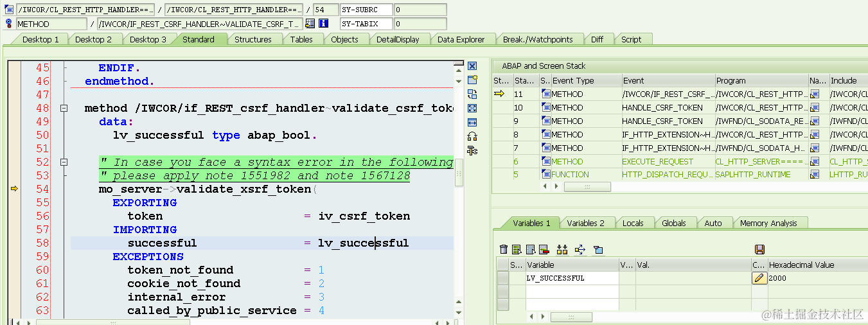Click the stack table horizontal scroll right arrow

coord(557,186)
